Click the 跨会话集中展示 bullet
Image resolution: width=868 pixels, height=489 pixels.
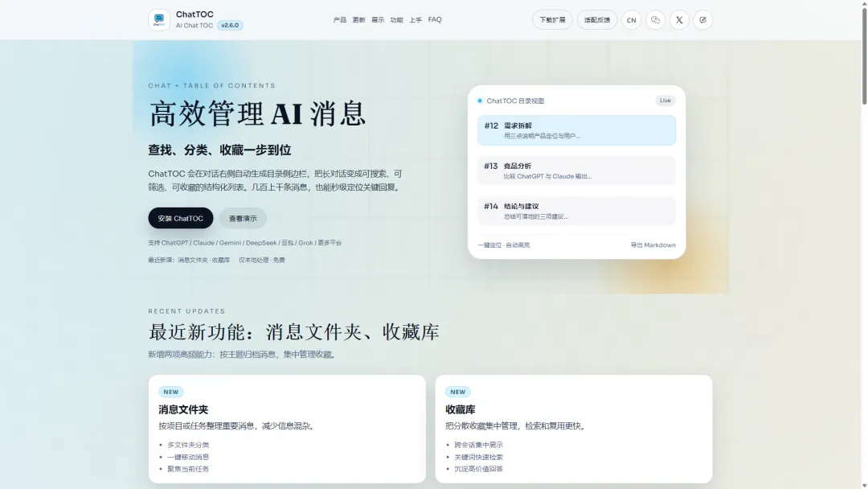pos(478,445)
